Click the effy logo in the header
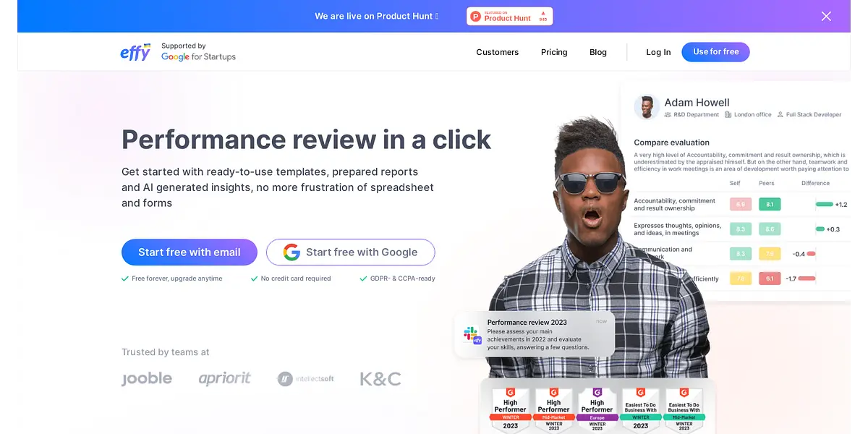The image size is (868, 434). click(x=135, y=52)
